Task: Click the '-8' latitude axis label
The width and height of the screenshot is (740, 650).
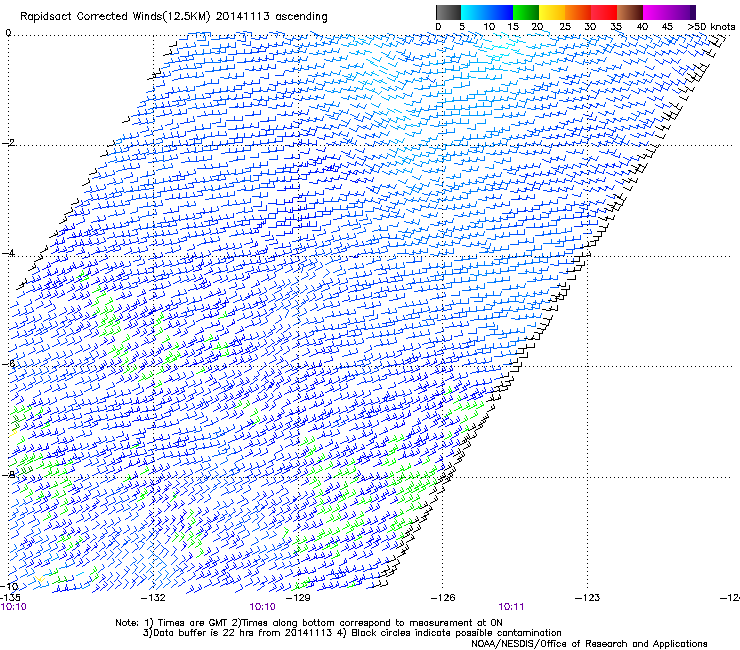Action: 8,474
